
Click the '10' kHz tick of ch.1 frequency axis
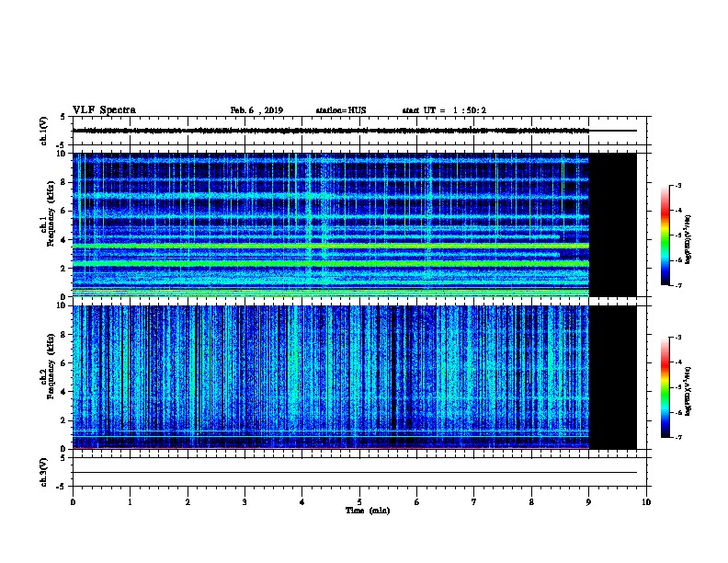pos(61,154)
